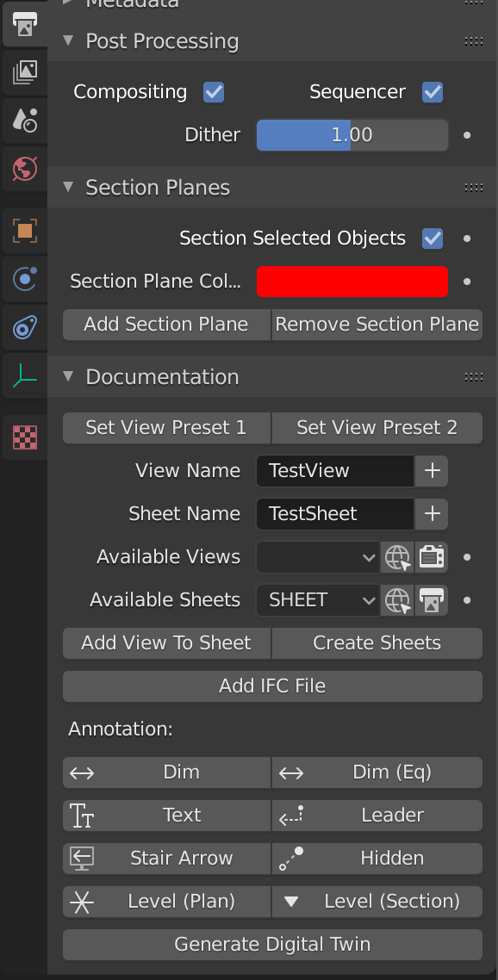Uncheck Section Selected Objects
The width and height of the screenshot is (498, 980).
[x=432, y=239]
